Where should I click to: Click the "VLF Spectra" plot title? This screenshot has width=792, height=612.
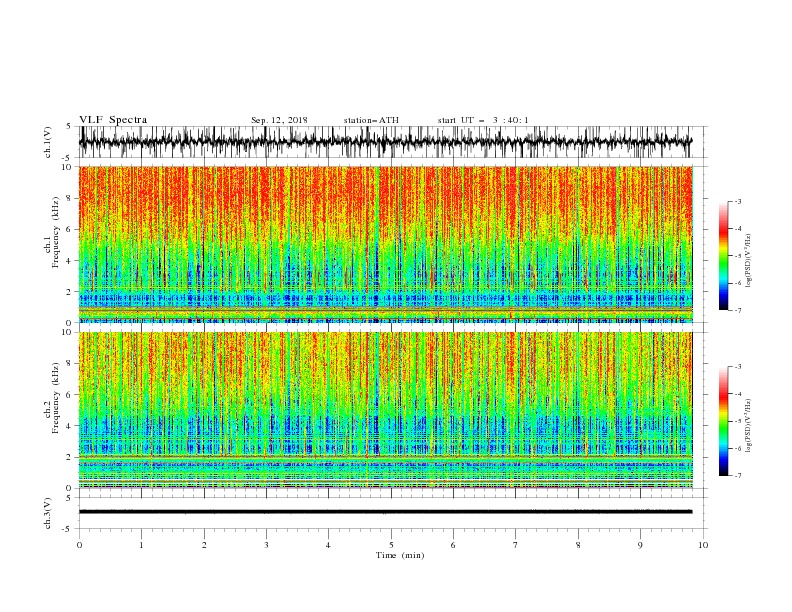(113, 120)
